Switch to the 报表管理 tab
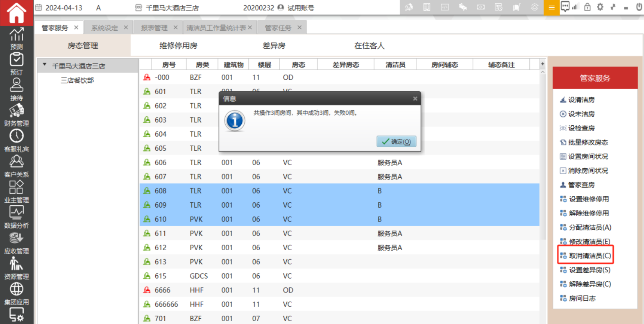 154,28
